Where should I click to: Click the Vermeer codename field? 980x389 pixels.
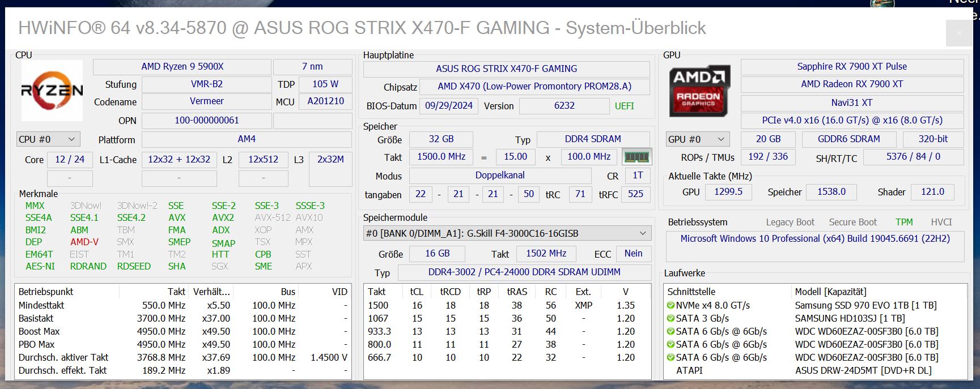click(x=206, y=101)
